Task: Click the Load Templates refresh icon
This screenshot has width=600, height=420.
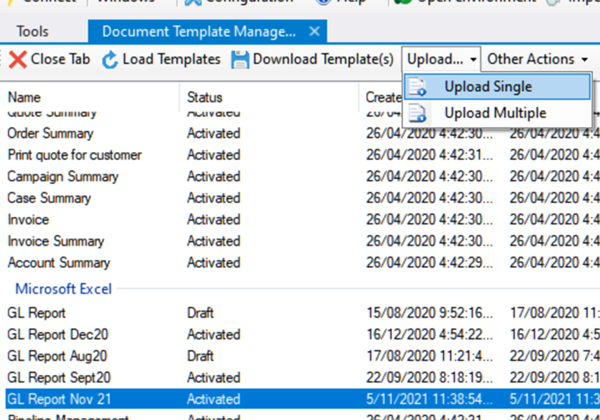Action: [x=110, y=60]
